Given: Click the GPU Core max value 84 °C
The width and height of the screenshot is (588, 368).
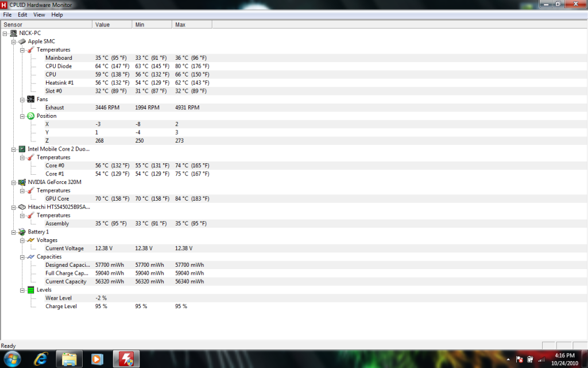Looking at the screenshot, I should (x=192, y=198).
